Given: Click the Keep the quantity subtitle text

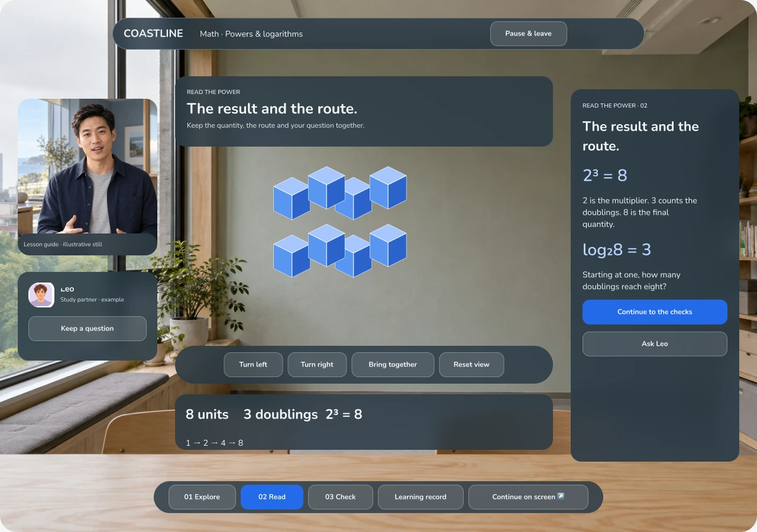Looking at the screenshot, I should (276, 125).
